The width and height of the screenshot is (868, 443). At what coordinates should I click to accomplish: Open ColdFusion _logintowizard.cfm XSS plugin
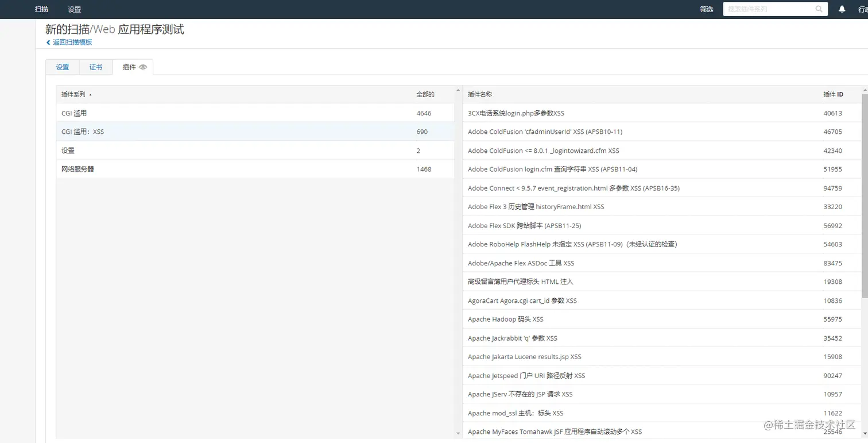coord(543,151)
